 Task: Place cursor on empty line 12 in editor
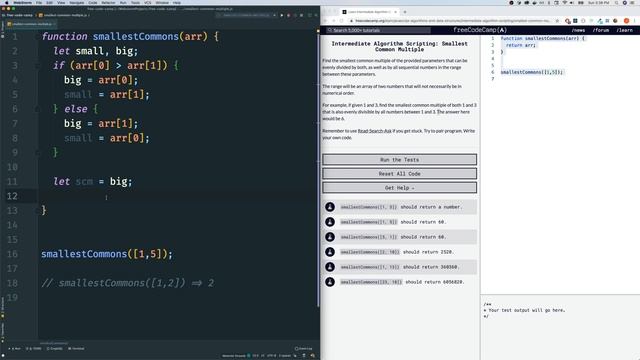pos(180,196)
